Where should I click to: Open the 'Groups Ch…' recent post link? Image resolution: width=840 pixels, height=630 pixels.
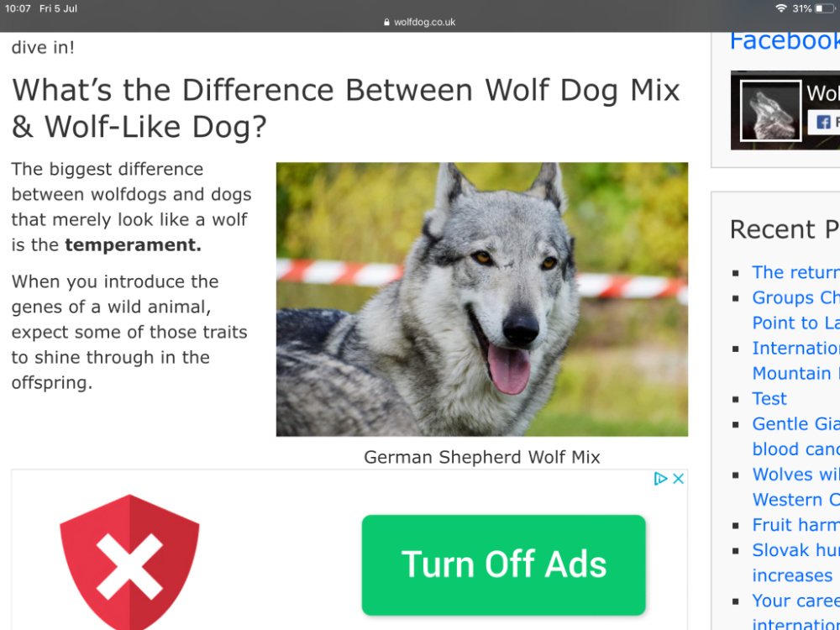[x=796, y=310]
